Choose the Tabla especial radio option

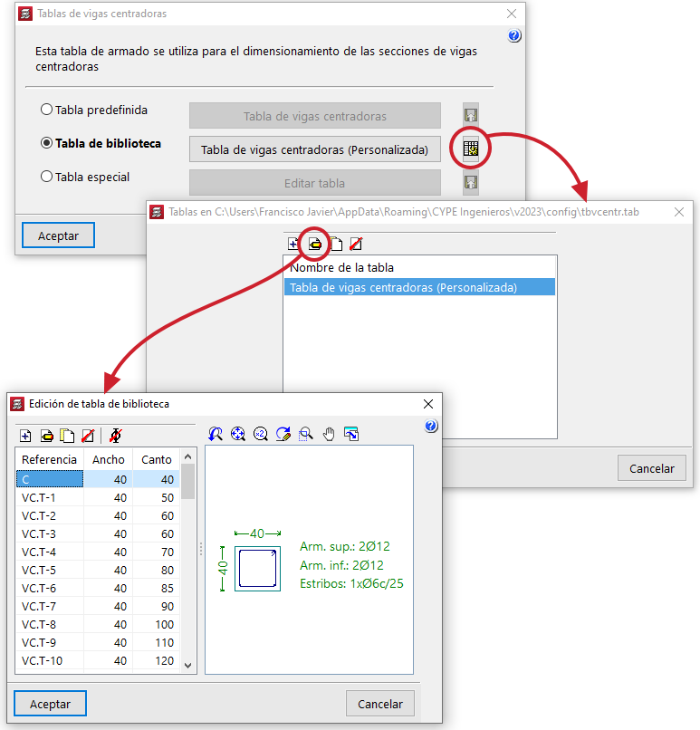47,178
